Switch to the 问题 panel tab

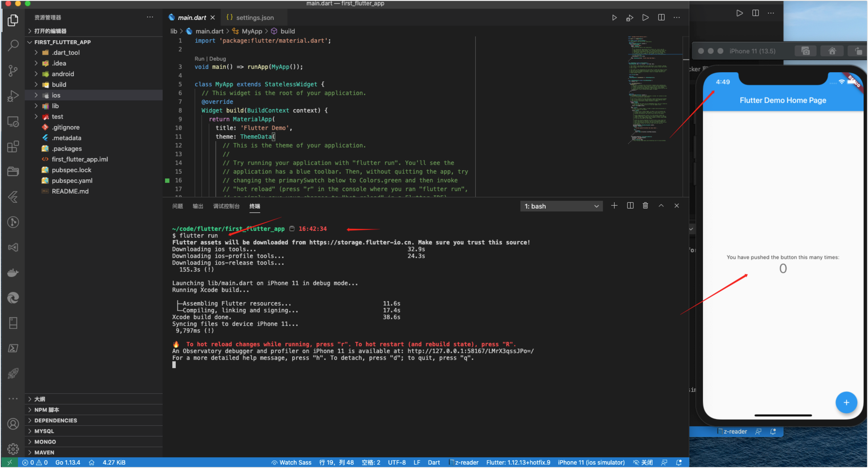tap(178, 206)
